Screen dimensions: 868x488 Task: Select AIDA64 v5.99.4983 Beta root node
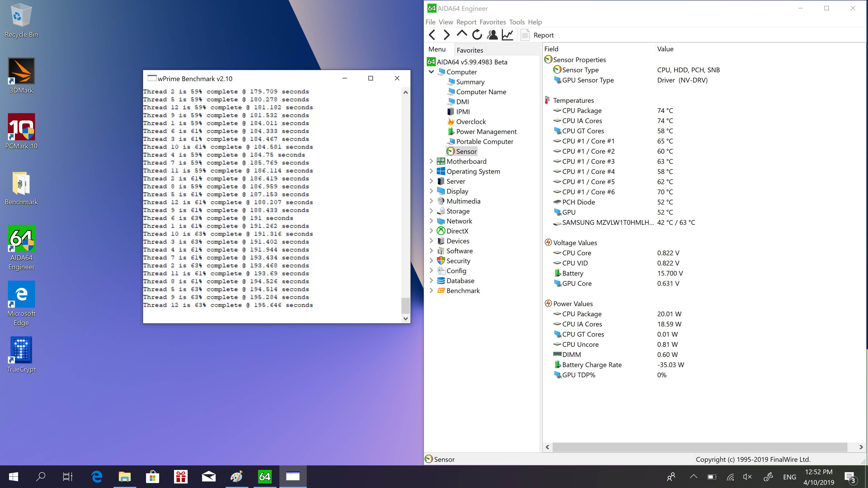[467, 62]
